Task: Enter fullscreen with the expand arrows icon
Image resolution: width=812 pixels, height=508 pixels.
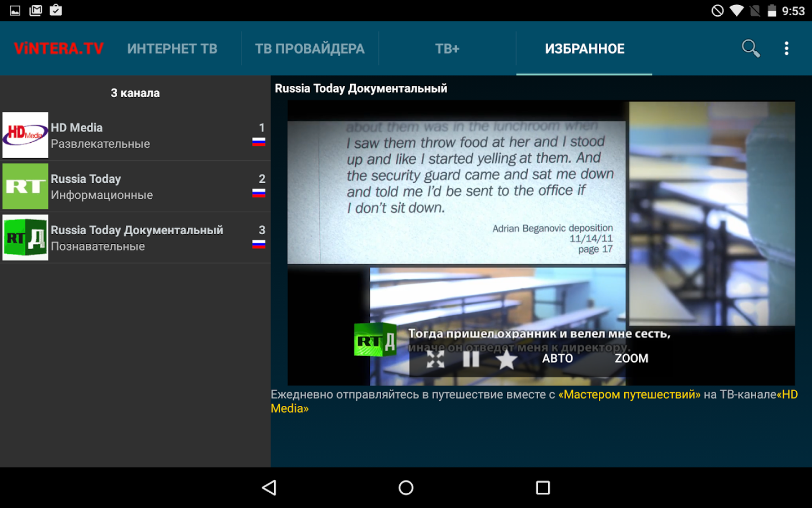Action: [435, 359]
